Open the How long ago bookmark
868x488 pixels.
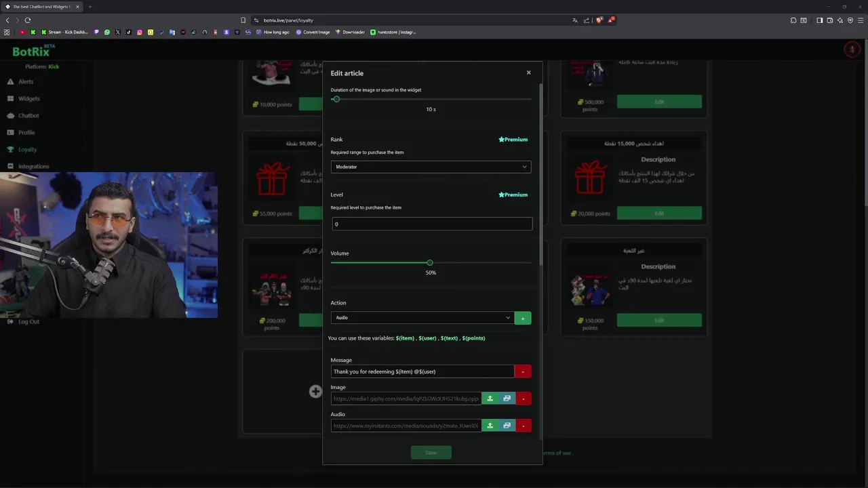[x=273, y=32]
